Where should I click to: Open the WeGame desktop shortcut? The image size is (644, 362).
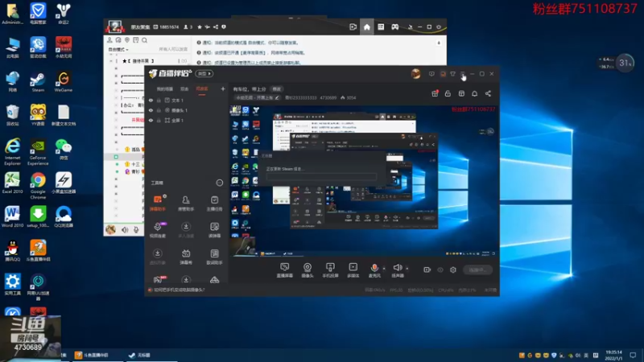pos(64,82)
